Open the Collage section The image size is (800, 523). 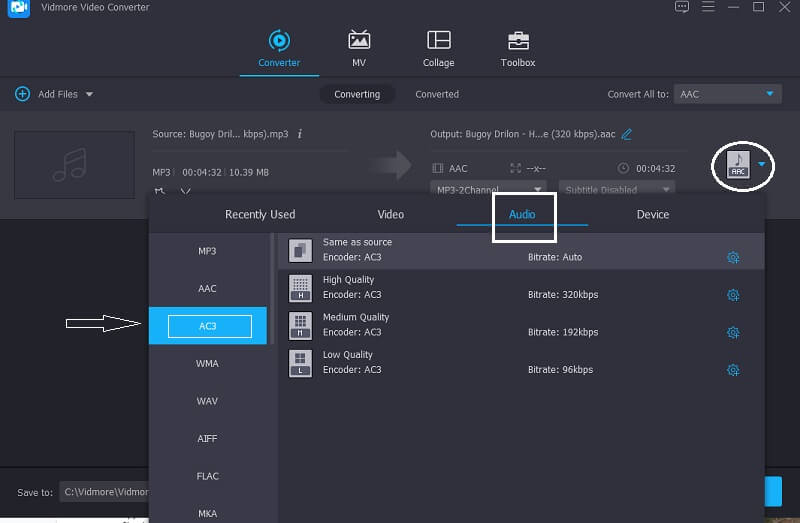pyautogui.click(x=438, y=49)
